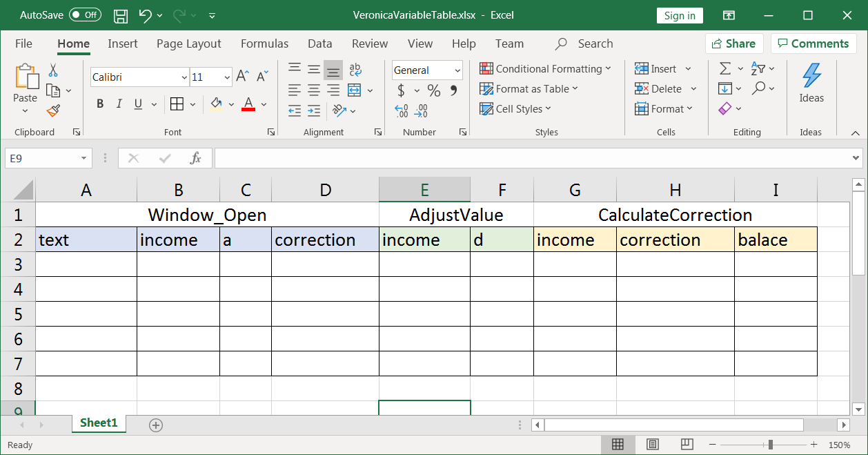The width and height of the screenshot is (868, 455).
Task: Decrease decimal places
Action: (421, 110)
